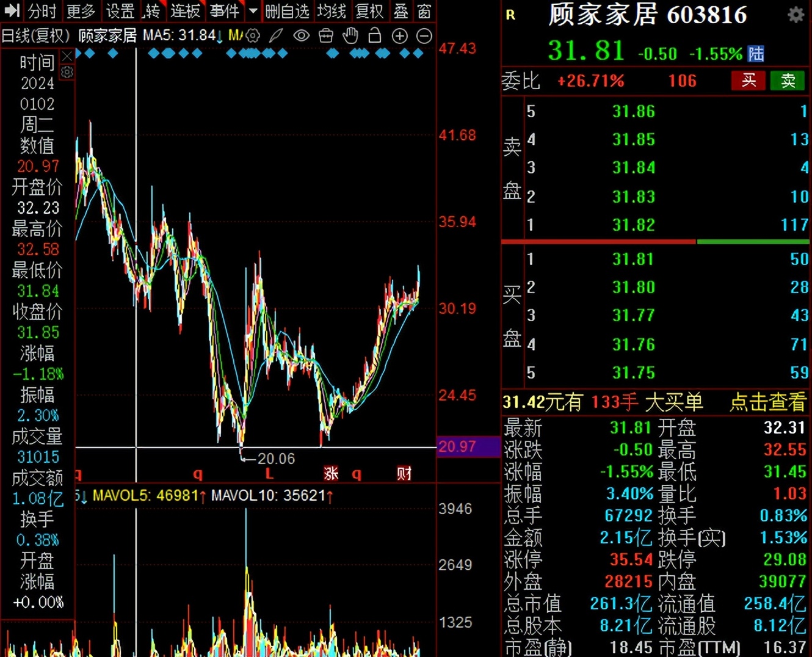Viewport: 812px width, 657px height.
Task: Toggle the lock icon on chart toolbar
Action: point(375,36)
